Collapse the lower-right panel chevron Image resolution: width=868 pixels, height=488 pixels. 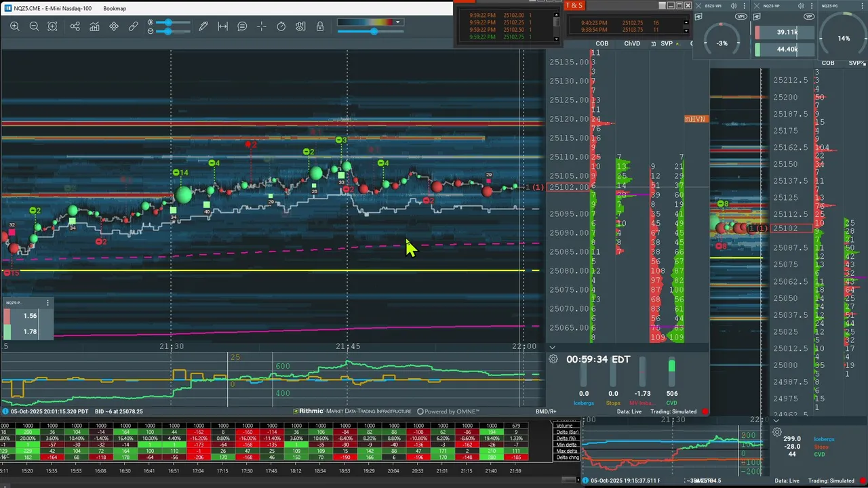pyautogui.click(x=776, y=420)
